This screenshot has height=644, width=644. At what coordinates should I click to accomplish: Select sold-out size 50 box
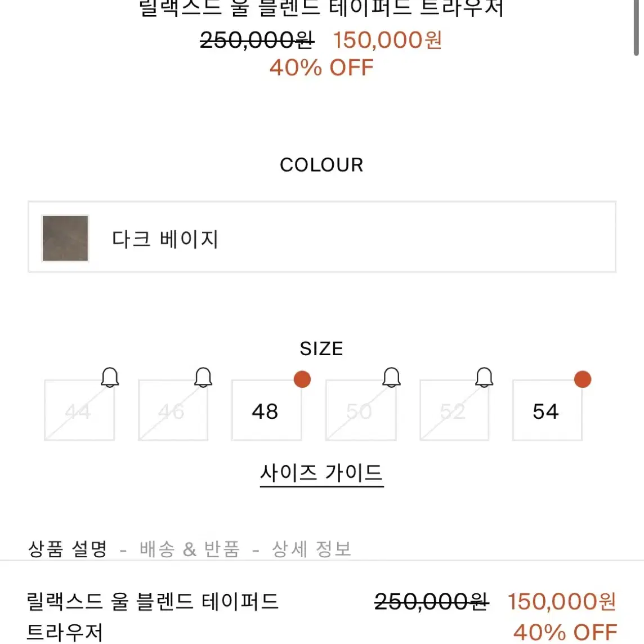pyautogui.click(x=361, y=410)
